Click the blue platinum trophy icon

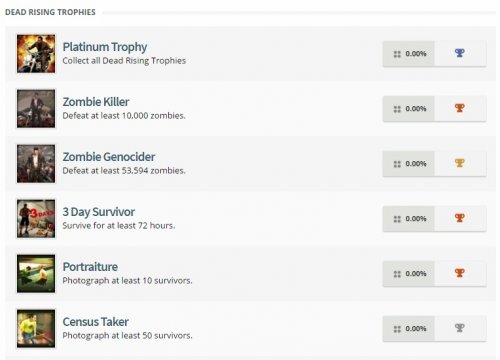click(x=460, y=53)
